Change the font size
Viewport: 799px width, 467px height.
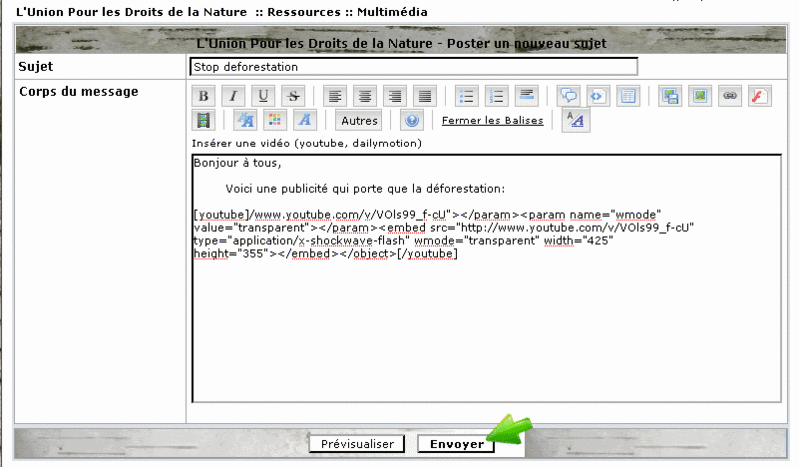245,121
